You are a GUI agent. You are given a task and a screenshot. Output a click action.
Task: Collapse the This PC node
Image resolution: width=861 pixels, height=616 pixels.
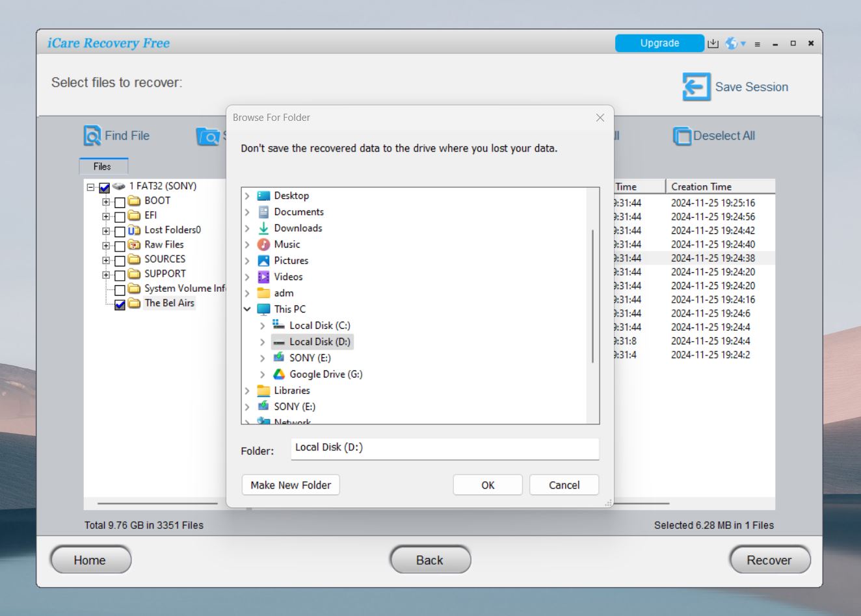[x=247, y=309]
